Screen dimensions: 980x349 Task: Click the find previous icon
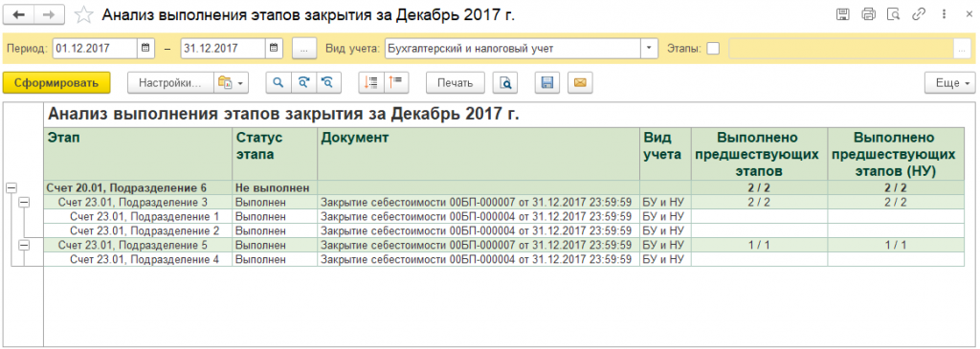click(328, 83)
